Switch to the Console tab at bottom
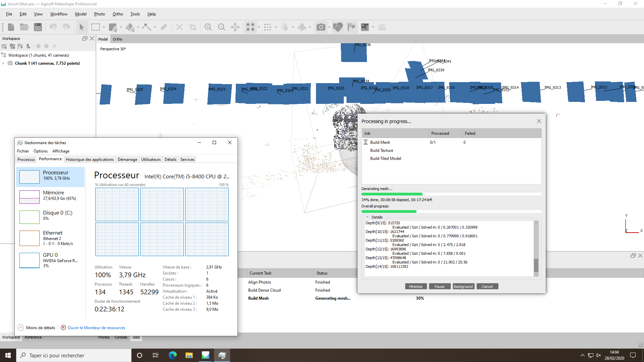 tap(121, 338)
